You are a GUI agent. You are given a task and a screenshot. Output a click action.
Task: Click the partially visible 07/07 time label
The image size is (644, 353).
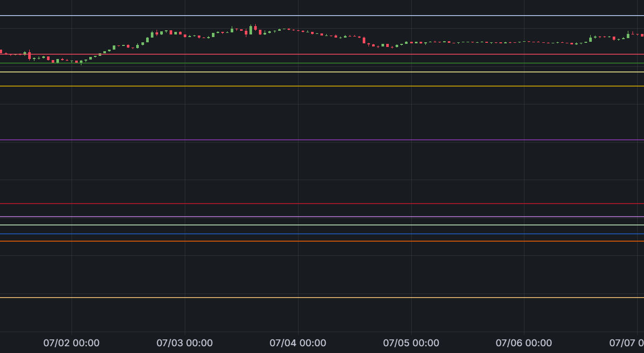click(626, 343)
